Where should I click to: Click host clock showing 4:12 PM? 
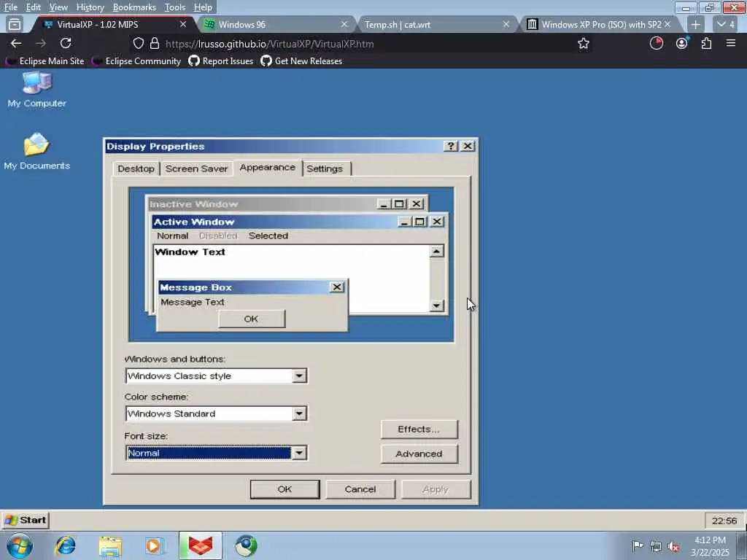pyautogui.click(x=710, y=540)
